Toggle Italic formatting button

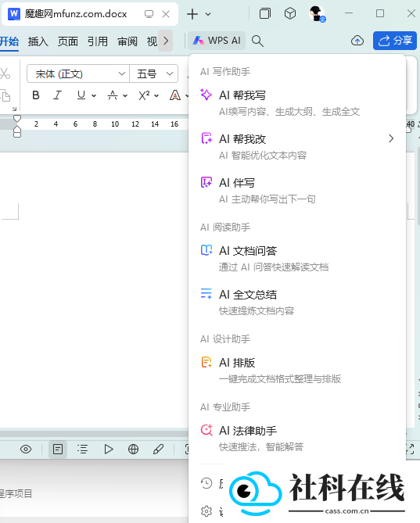[58, 95]
